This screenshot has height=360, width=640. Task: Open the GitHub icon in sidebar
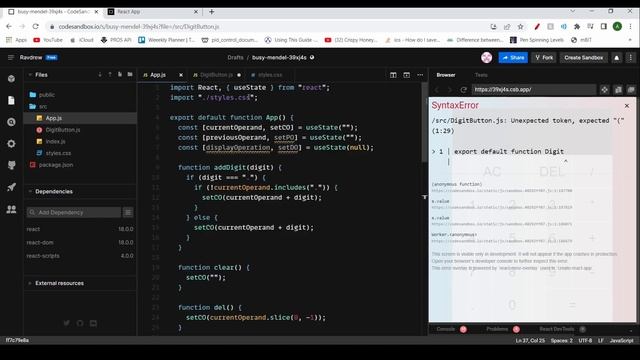pyautogui.click(x=11, y=165)
